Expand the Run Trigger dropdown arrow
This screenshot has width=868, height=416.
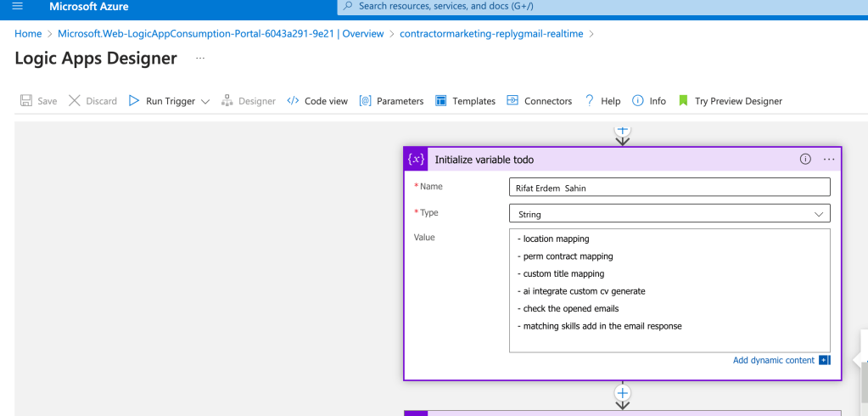pyautogui.click(x=204, y=101)
